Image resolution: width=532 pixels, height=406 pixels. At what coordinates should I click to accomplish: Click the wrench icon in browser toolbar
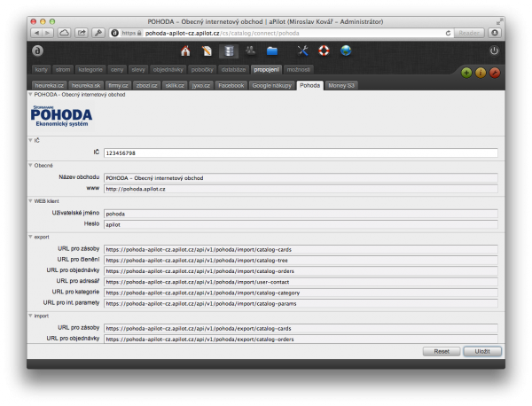pos(98,33)
